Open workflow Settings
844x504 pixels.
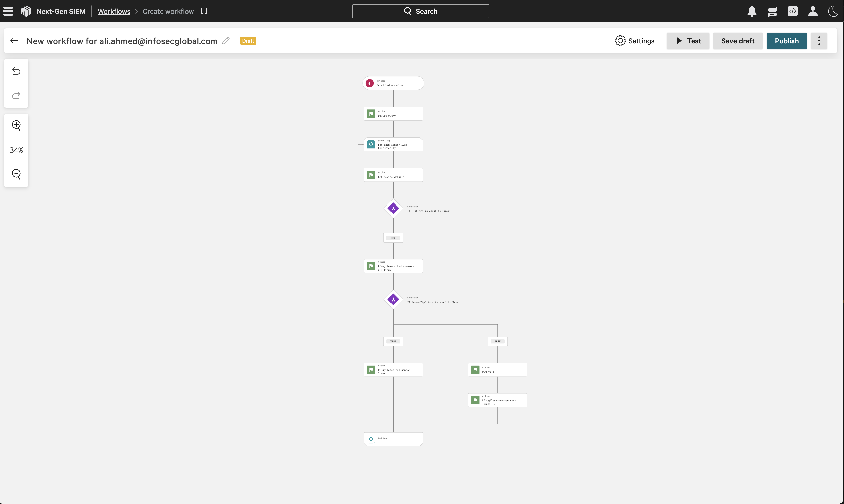click(x=634, y=41)
